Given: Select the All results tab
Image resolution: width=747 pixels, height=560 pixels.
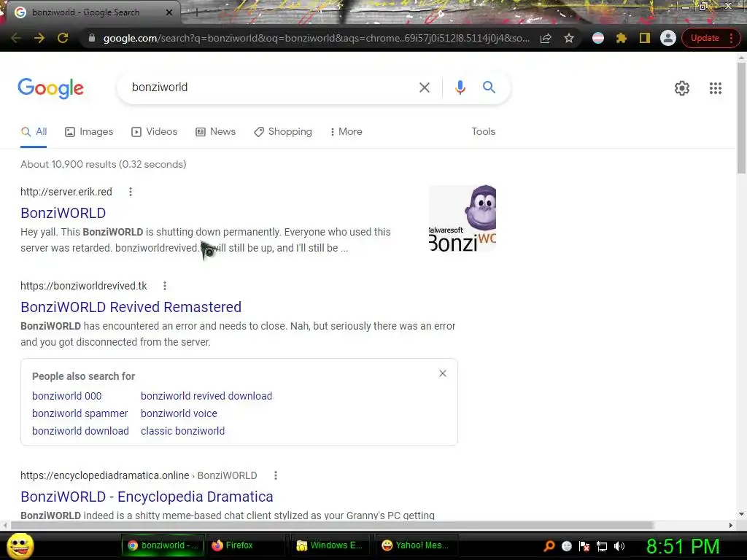Looking at the screenshot, I should click(x=34, y=132).
